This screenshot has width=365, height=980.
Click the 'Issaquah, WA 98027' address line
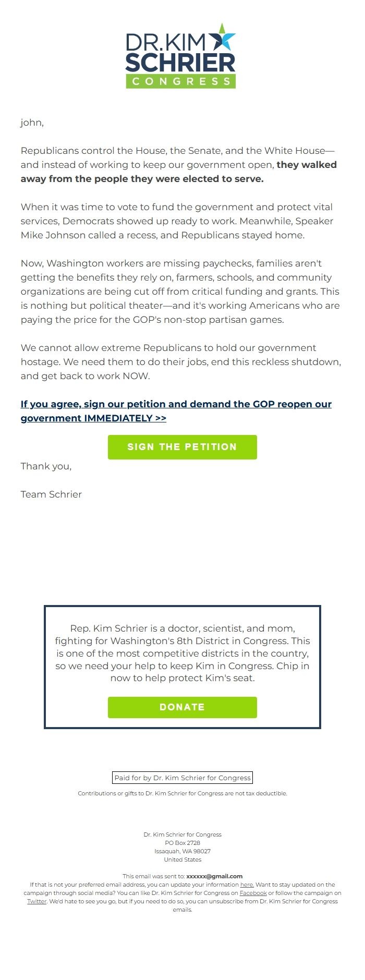pyautogui.click(x=182, y=851)
